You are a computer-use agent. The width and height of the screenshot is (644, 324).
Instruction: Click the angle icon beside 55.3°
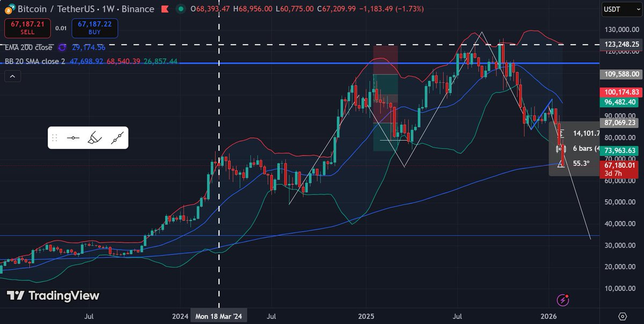click(x=561, y=164)
